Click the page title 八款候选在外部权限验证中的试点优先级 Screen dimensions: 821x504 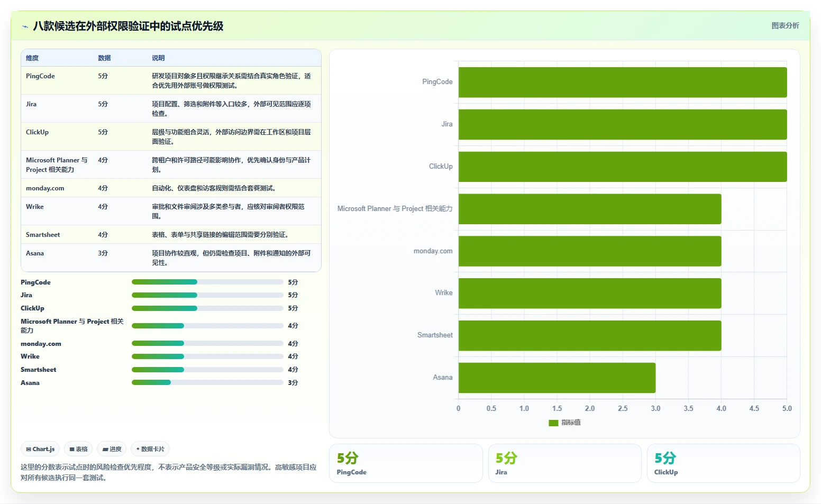click(x=128, y=26)
